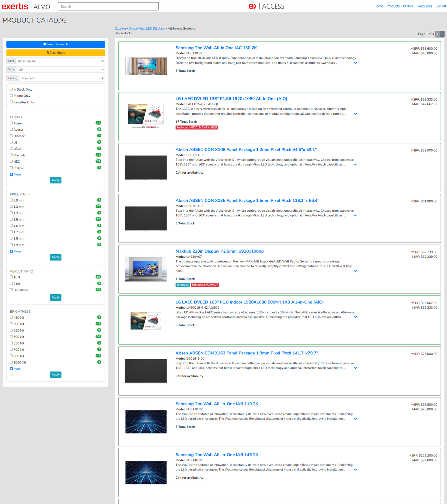Check the Maxhub brand filter
Image resolution: width=447 pixels, height=504 pixels.
click(11, 155)
